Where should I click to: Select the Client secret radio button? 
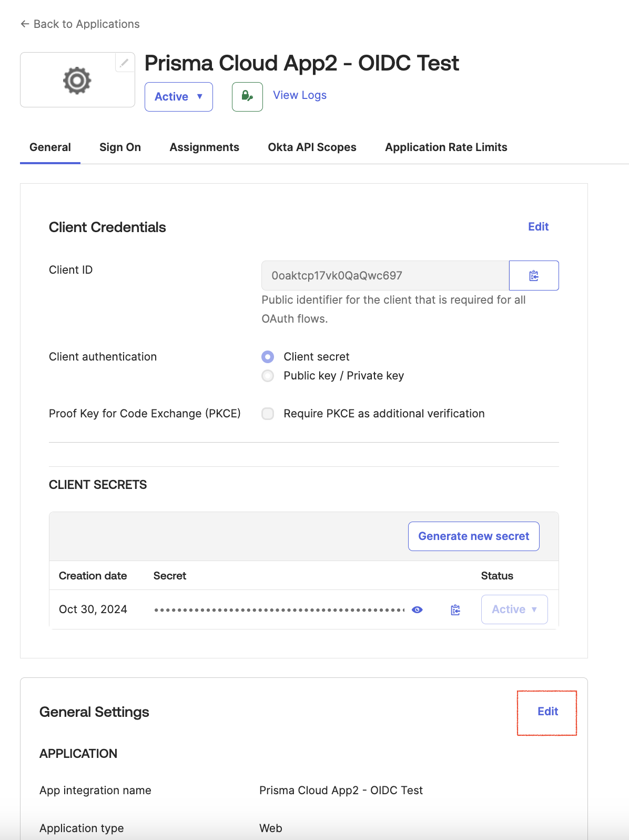pos(268,357)
